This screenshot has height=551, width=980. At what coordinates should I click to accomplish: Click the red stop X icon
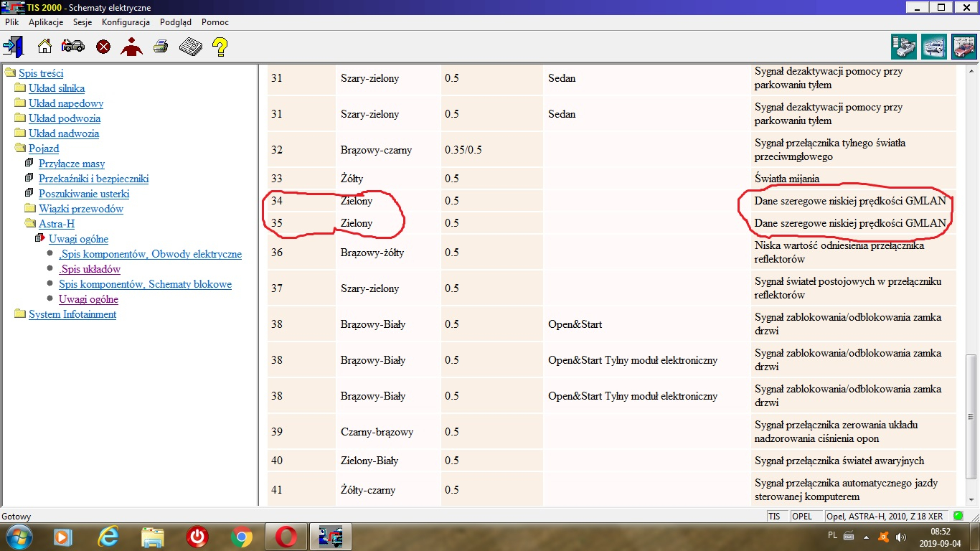coord(103,47)
